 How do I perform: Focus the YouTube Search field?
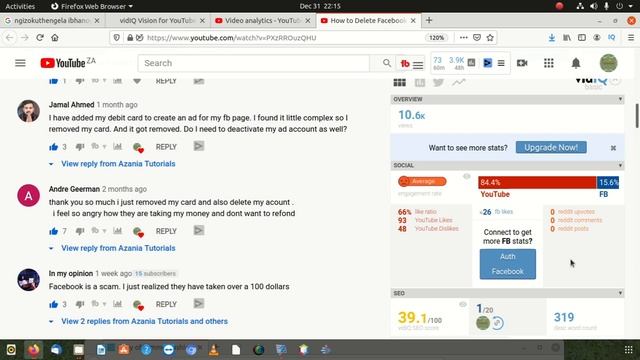pos(253,63)
